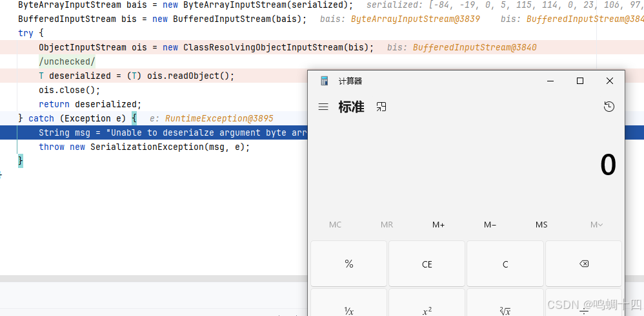Click the ois.close(); code line
The height and width of the screenshot is (316, 644).
point(70,90)
